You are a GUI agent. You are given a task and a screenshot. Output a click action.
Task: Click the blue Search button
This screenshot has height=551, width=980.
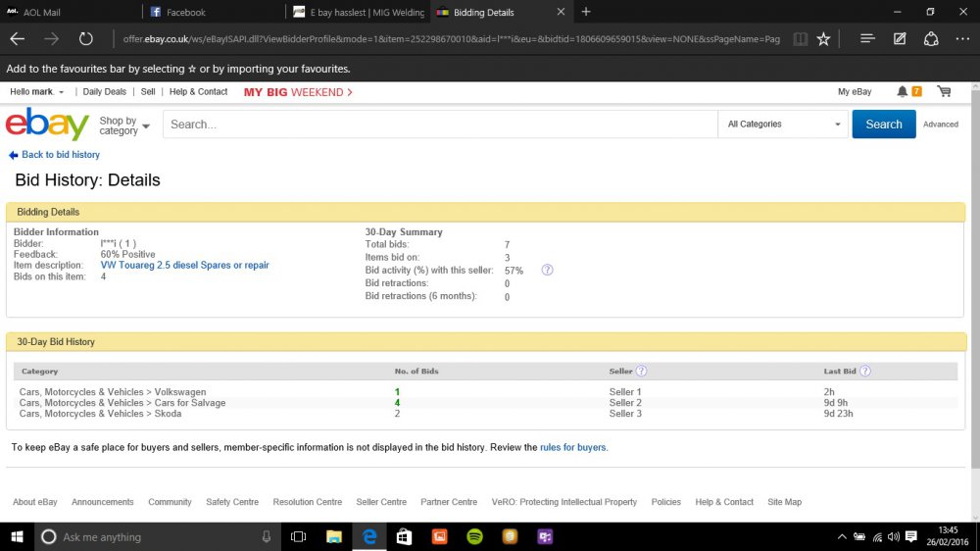(x=884, y=124)
